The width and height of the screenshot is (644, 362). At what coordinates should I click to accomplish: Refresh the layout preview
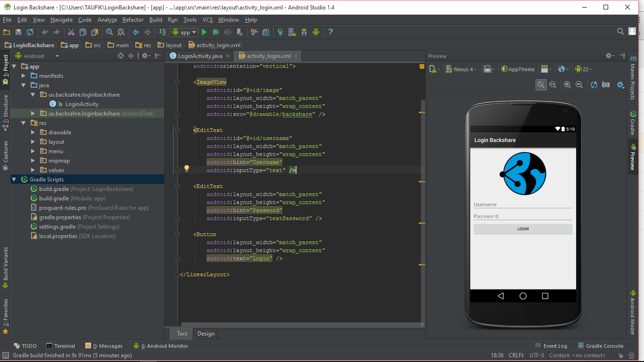pyautogui.click(x=594, y=85)
